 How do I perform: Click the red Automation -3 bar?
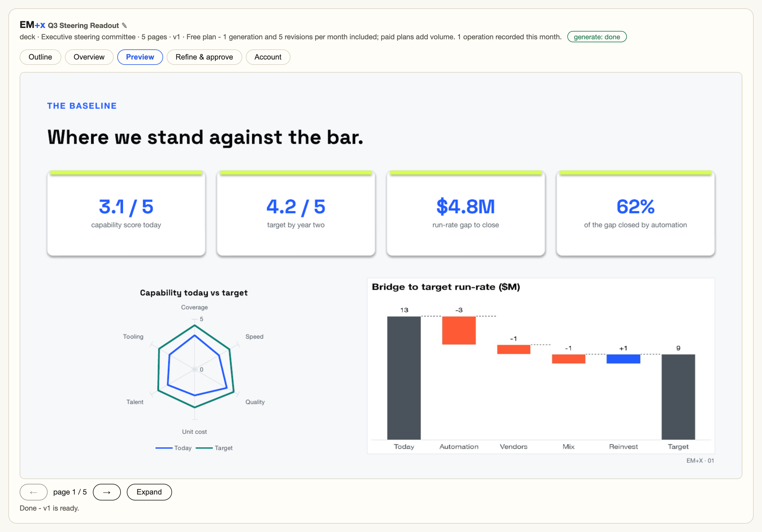[x=459, y=330]
